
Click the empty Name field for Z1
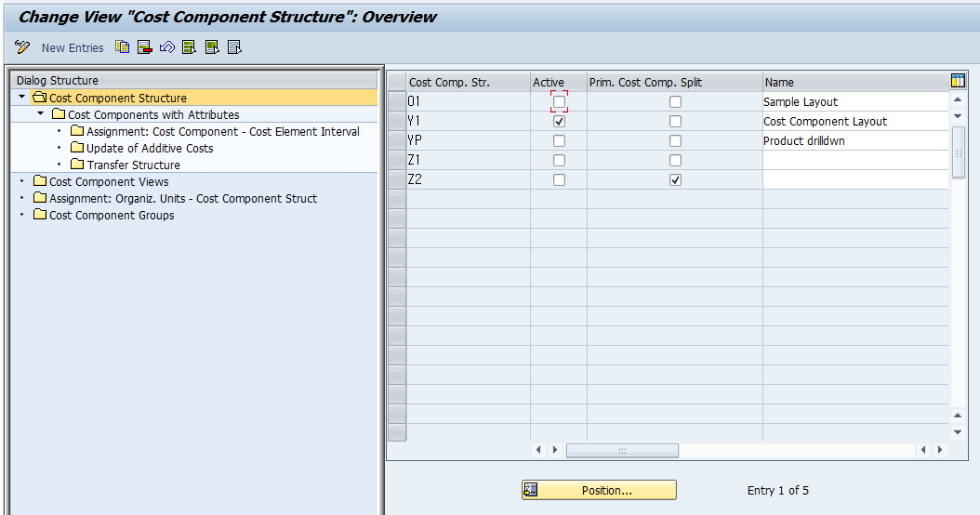click(x=855, y=160)
